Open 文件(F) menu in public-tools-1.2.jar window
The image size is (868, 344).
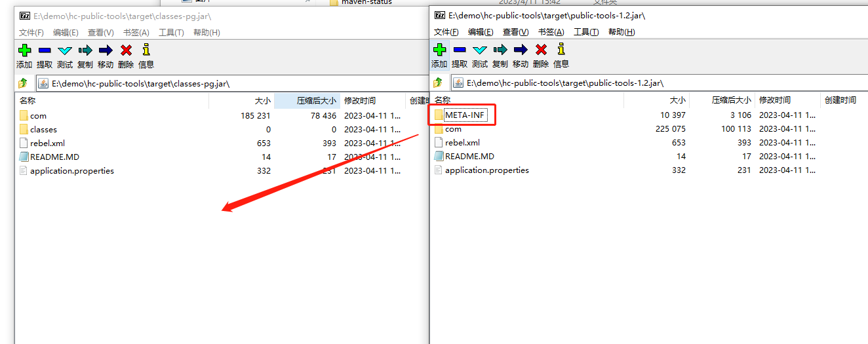[x=446, y=31]
